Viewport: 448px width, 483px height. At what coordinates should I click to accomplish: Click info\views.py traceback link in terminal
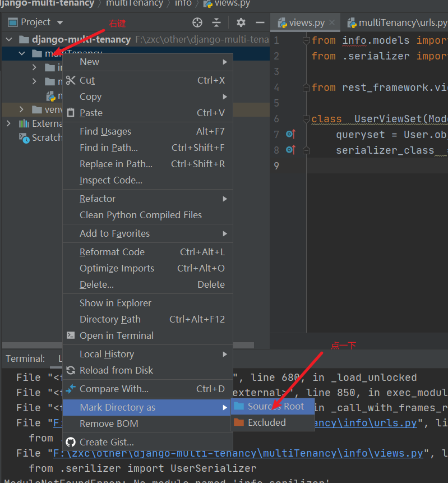click(x=238, y=453)
